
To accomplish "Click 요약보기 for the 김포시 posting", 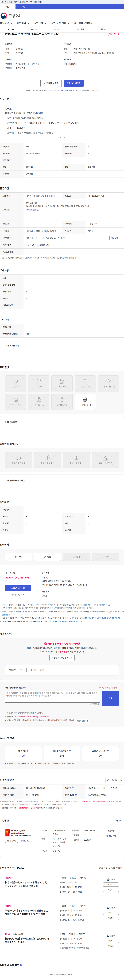I will point(111,885).
